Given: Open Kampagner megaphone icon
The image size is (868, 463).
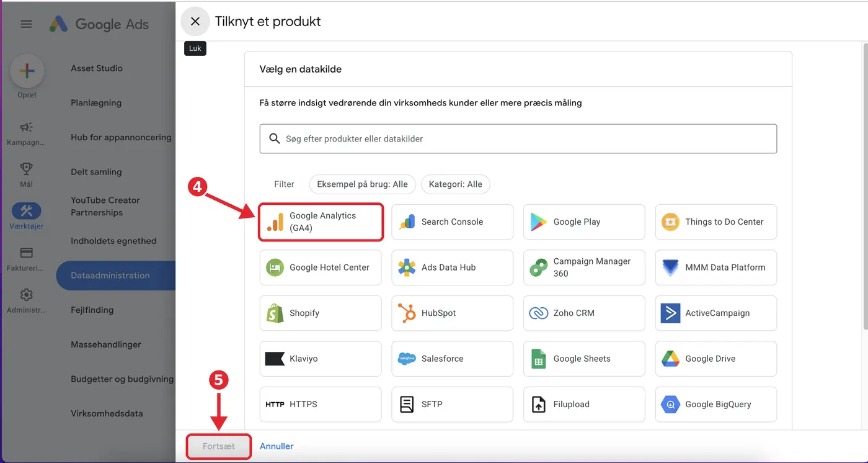Looking at the screenshot, I should pos(26,127).
